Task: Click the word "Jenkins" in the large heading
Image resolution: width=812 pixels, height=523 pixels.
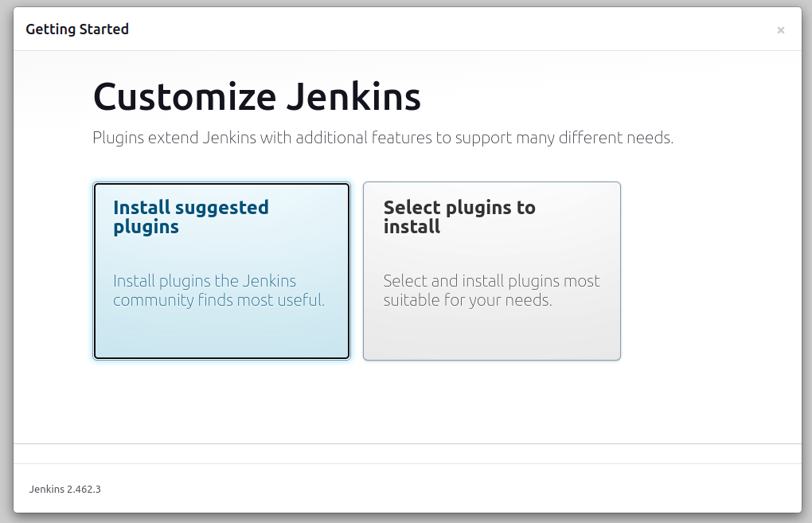Action: [x=353, y=97]
